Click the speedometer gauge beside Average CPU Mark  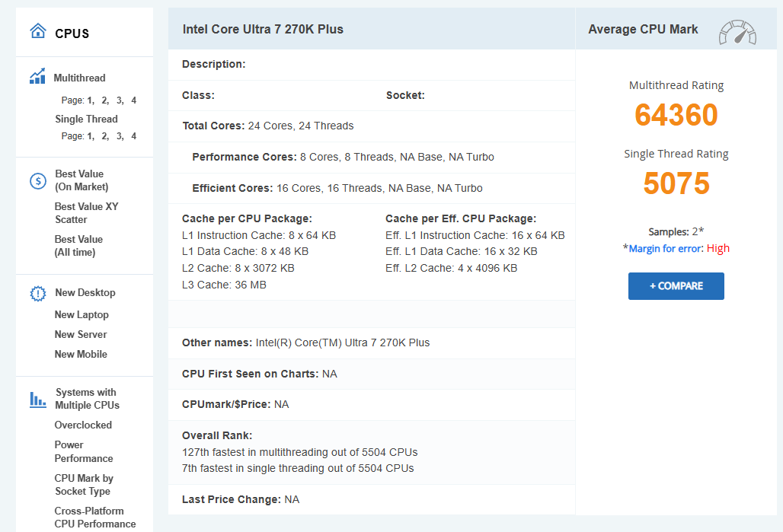tap(736, 32)
